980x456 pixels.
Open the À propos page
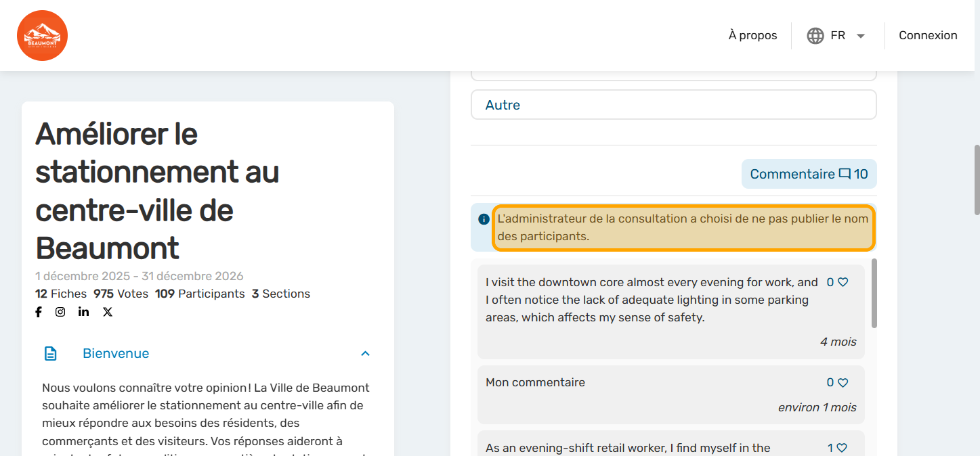pyautogui.click(x=752, y=36)
